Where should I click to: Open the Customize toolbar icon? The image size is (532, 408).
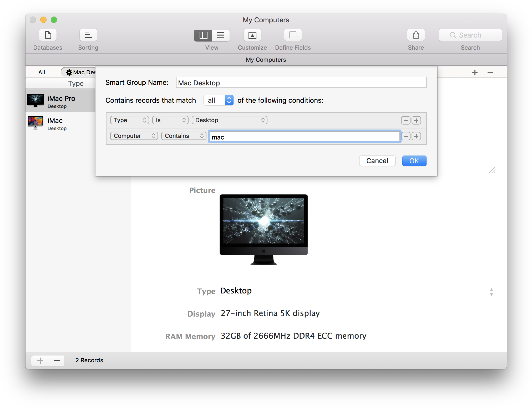(x=252, y=35)
